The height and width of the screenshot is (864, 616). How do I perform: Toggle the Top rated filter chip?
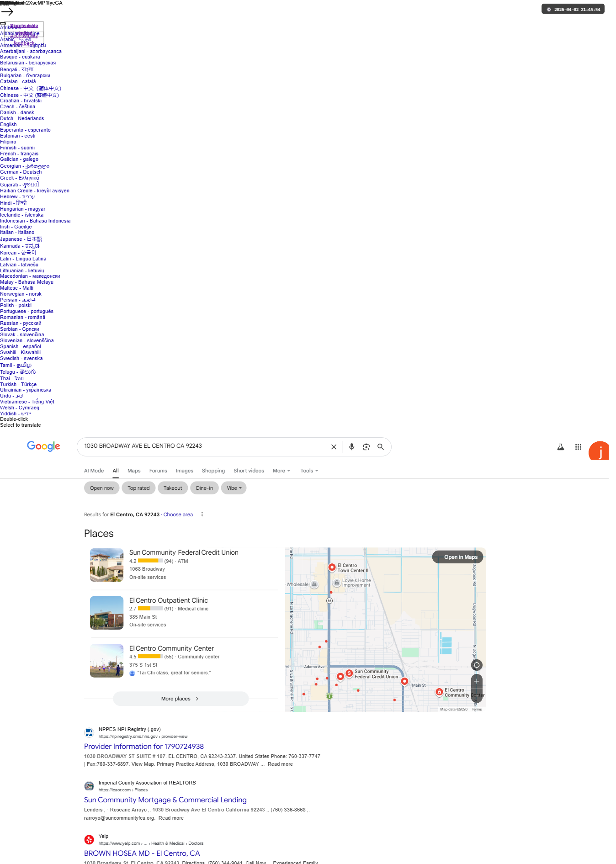tap(138, 488)
